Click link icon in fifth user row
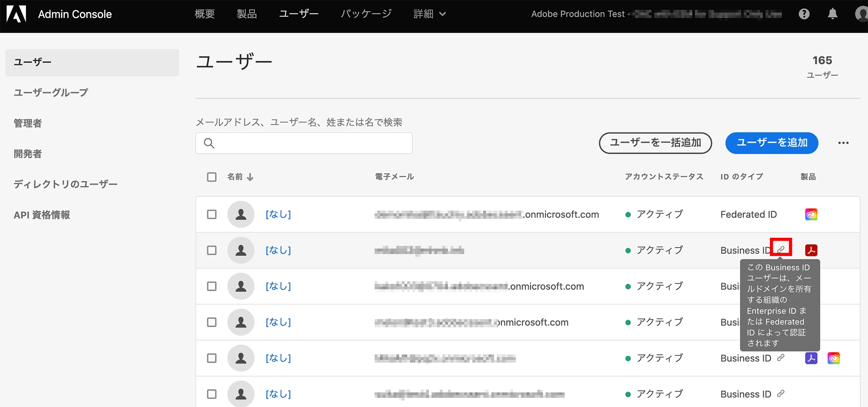The height and width of the screenshot is (407, 868). (x=781, y=358)
